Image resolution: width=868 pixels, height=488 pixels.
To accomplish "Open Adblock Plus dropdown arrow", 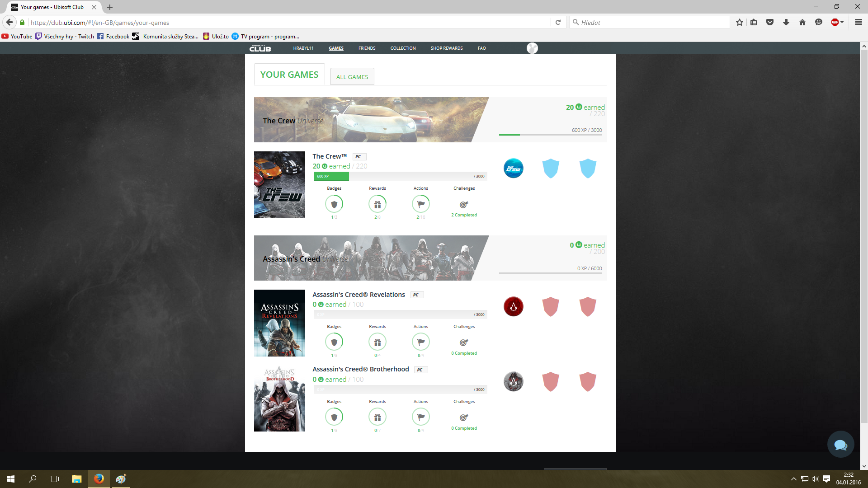I will click(x=842, y=22).
